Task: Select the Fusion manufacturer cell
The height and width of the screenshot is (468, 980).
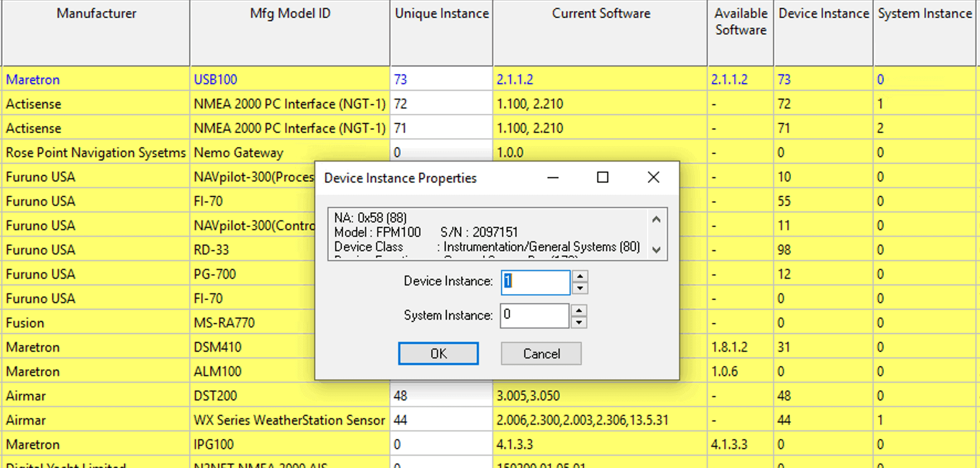Action: coord(96,323)
